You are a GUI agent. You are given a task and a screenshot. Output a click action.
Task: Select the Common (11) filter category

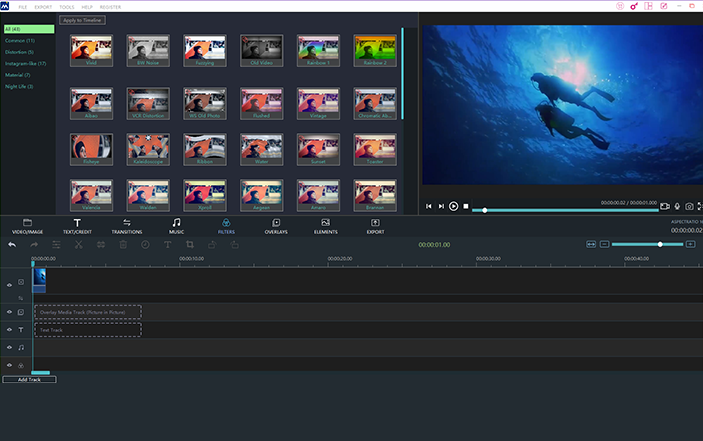20,40
